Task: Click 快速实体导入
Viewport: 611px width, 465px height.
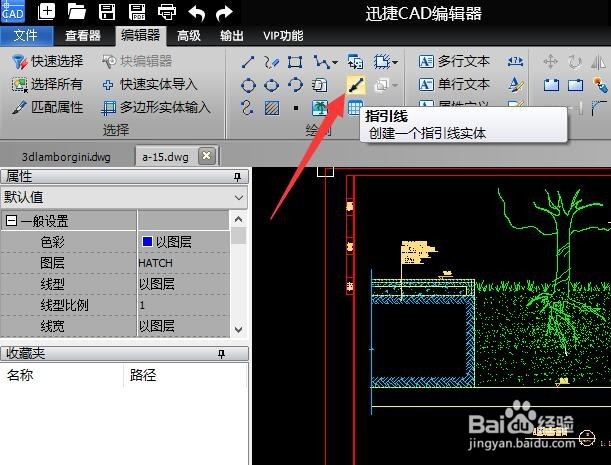Action: tap(150, 84)
